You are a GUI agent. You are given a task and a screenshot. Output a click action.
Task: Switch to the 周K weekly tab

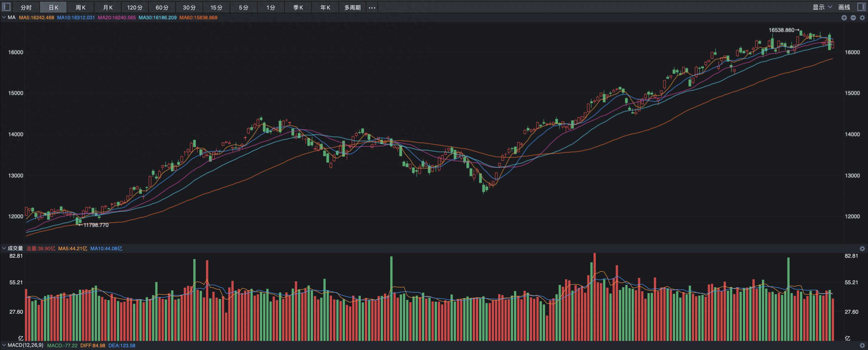80,7
